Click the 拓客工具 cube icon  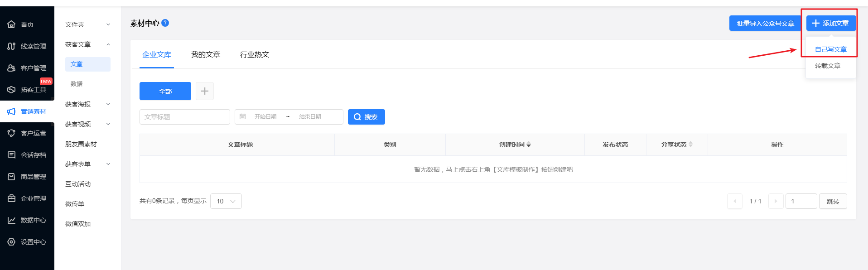tap(11, 90)
